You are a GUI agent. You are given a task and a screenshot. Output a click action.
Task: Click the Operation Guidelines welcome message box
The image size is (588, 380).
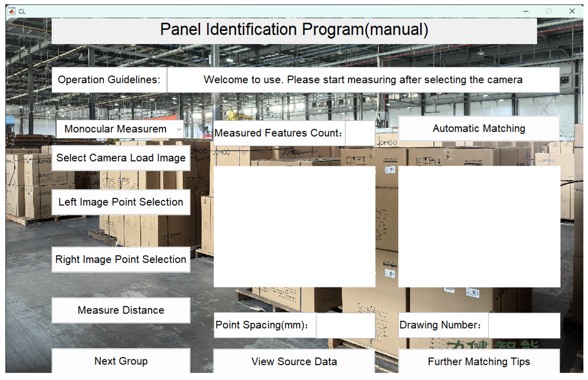pos(363,80)
